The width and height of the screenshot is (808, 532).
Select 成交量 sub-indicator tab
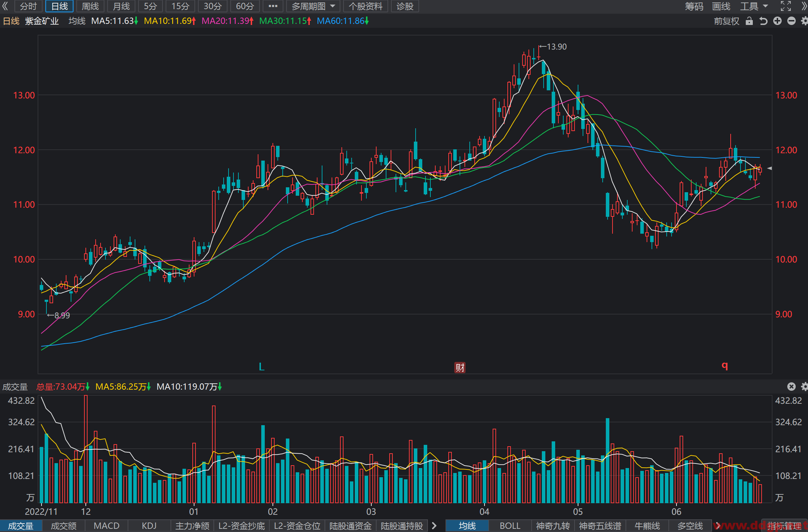21,526
